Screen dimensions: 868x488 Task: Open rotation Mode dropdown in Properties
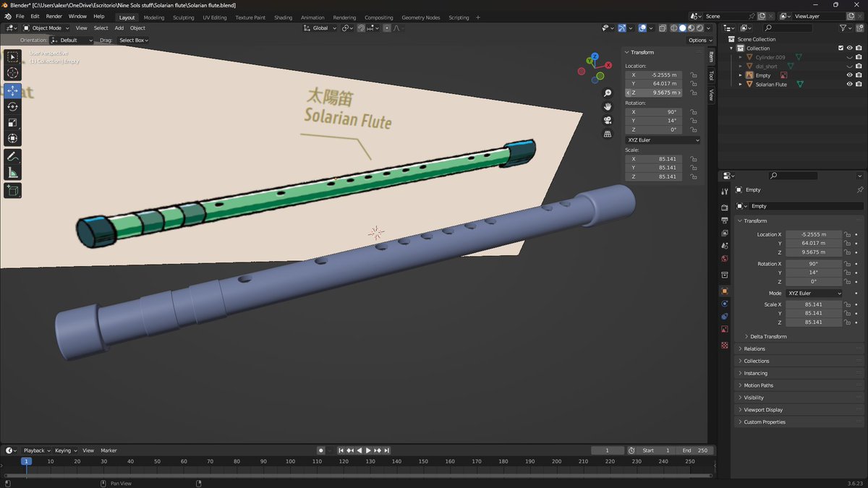pos(814,294)
